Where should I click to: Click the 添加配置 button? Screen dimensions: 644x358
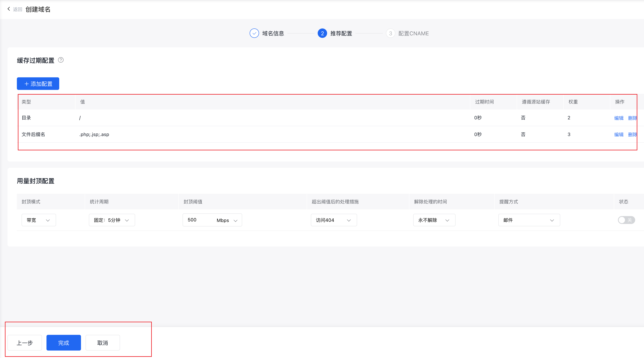38,84
